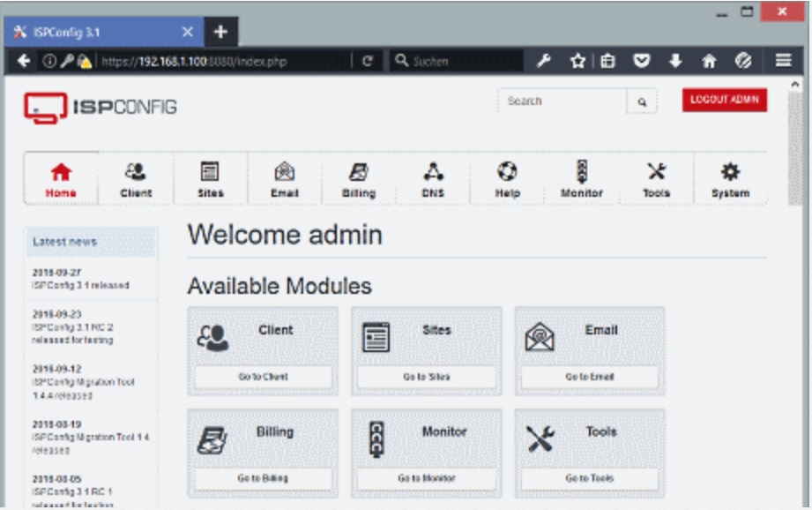The height and width of the screenshot is (510, 812).
Task: Focus the ISPConfig Search input field
Action: [562, 101]
